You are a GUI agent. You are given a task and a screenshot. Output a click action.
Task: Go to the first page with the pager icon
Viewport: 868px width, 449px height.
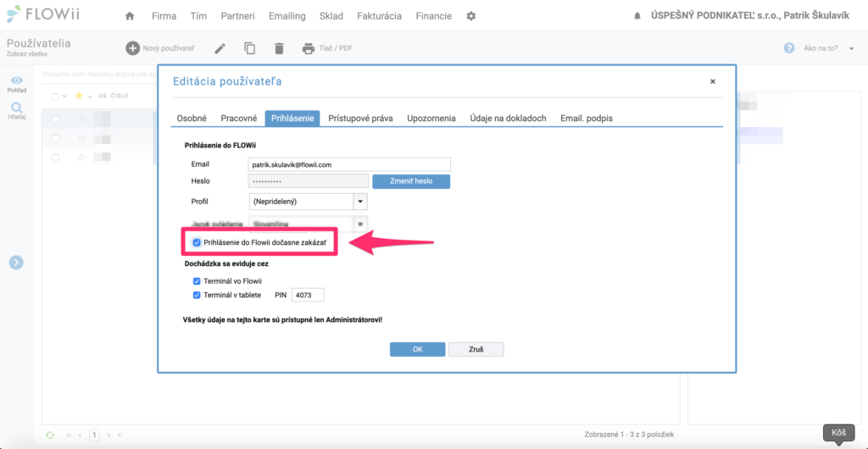[x=70, y=435]
